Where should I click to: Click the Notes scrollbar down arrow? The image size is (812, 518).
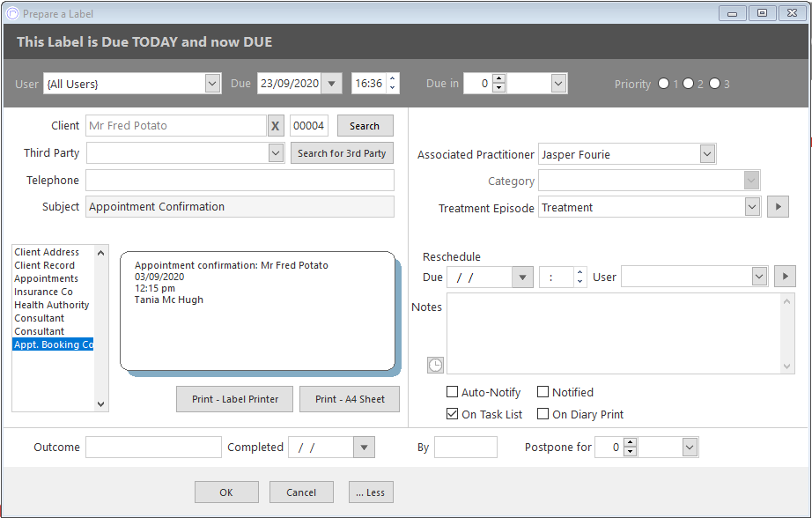pos(787,366)
